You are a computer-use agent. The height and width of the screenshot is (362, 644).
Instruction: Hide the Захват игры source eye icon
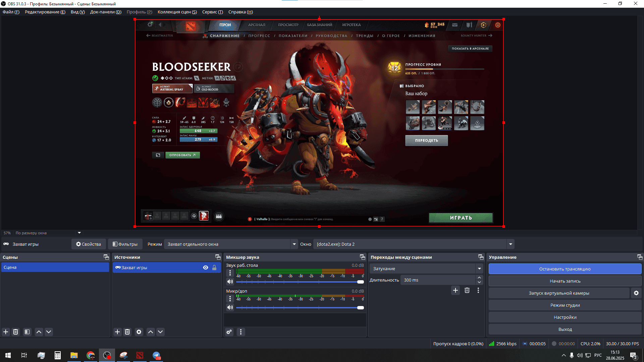[x=206, y=267]
